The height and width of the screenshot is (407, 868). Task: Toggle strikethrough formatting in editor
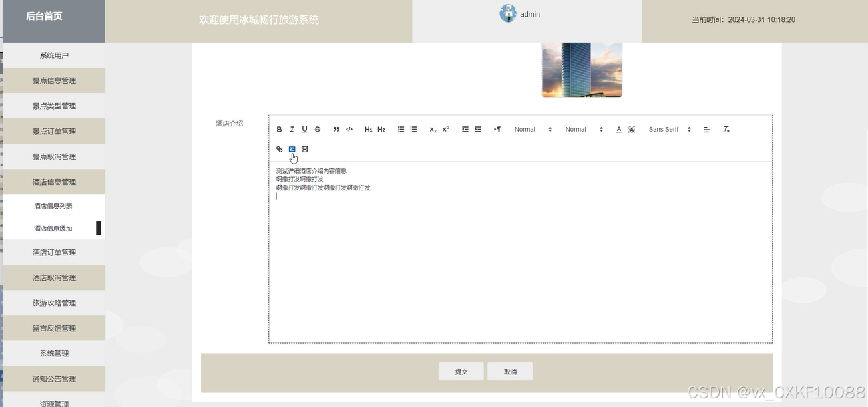[x=317, y=130]
